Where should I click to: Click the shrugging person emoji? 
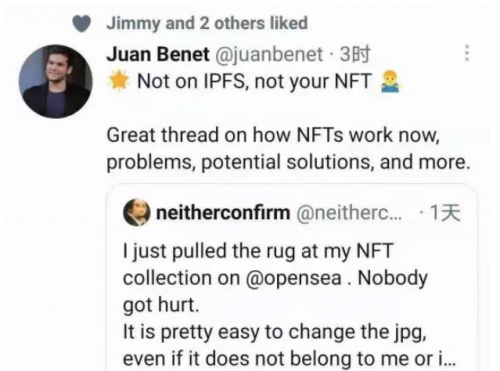390,81
